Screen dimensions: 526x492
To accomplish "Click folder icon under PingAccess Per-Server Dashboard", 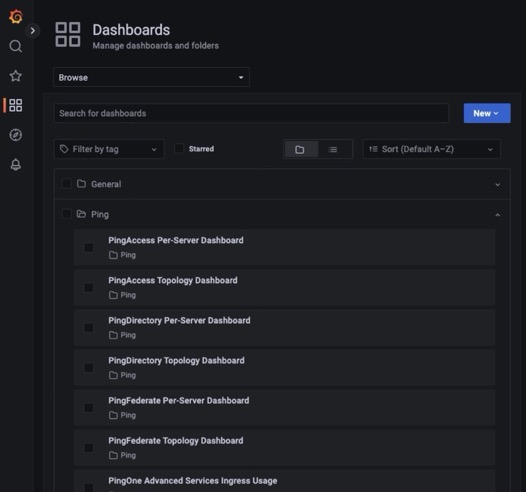I will tap(113, 255).
